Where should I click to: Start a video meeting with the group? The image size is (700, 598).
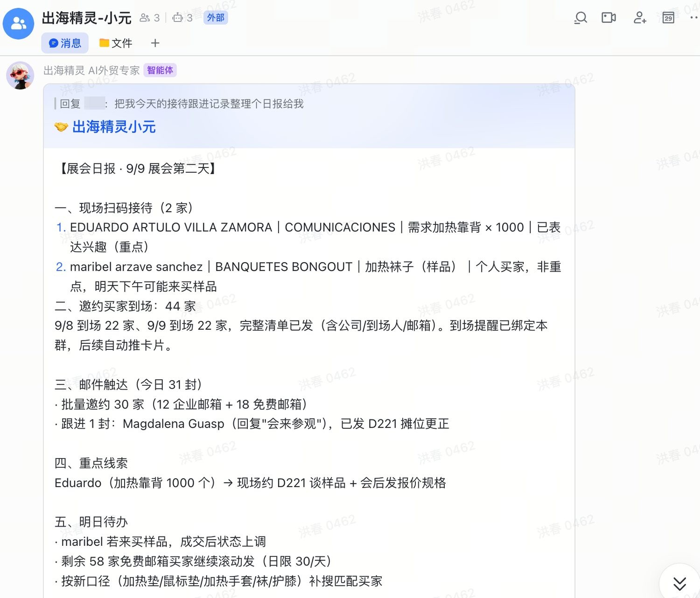click(609, 18)
